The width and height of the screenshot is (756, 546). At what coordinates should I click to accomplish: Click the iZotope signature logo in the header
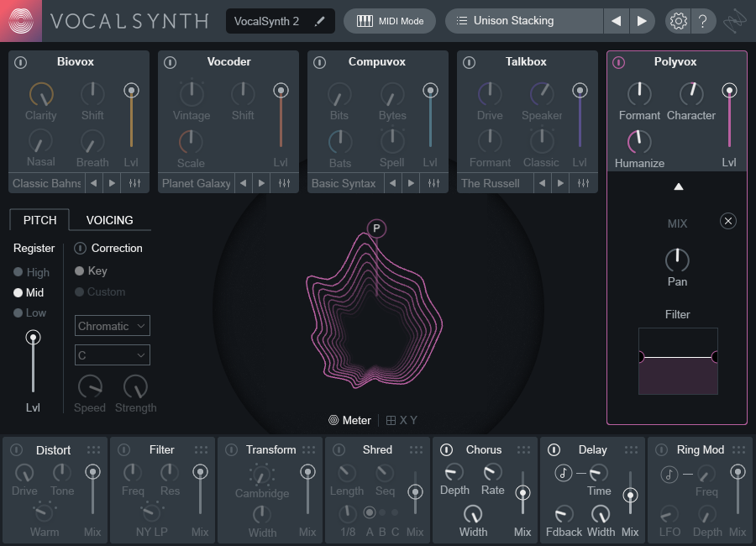tap(735, 21)
